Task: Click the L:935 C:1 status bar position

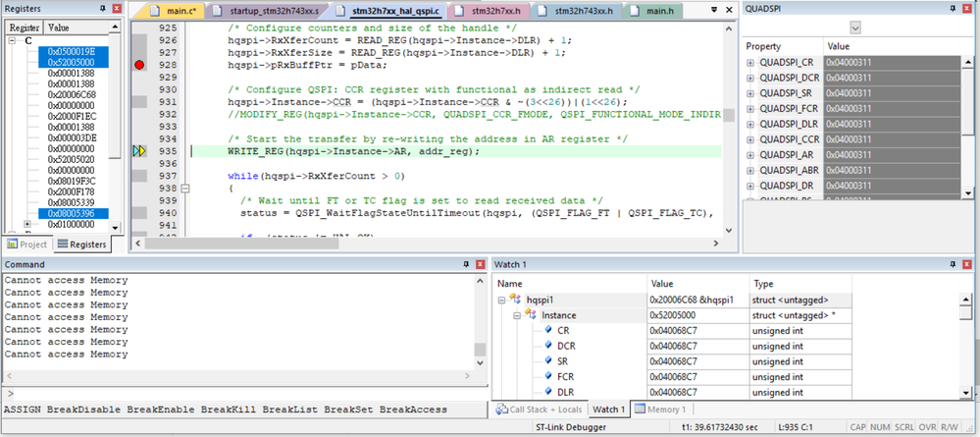Action: [x=797, y=427]
